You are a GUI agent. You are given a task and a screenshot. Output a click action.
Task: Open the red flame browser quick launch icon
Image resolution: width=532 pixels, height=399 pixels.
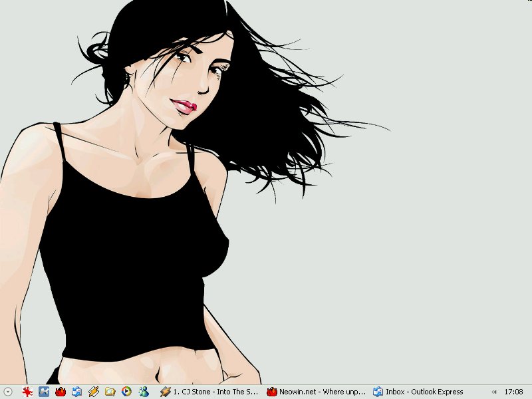(x=61, y=392)
